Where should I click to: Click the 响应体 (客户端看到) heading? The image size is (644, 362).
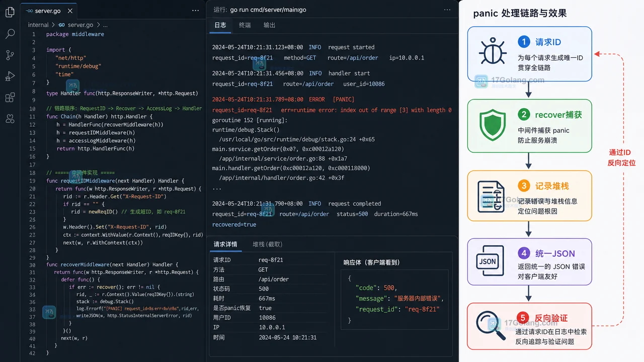tap(372, 262)
